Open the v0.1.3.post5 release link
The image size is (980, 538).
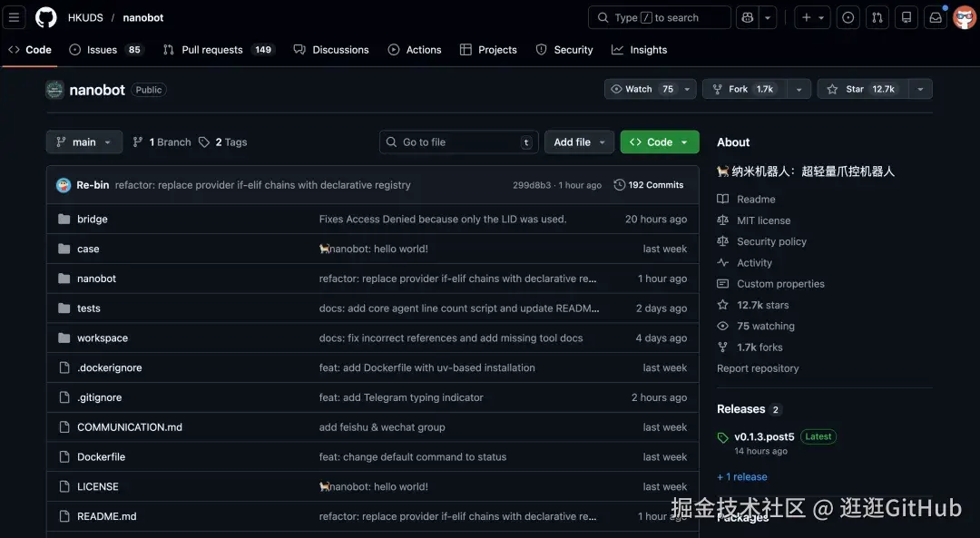764,436
